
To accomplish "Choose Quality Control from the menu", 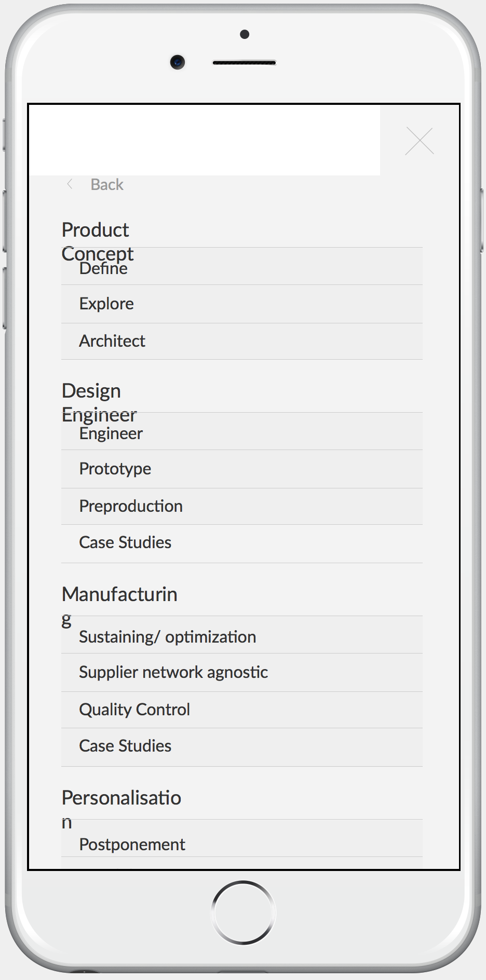I will 134,710.
